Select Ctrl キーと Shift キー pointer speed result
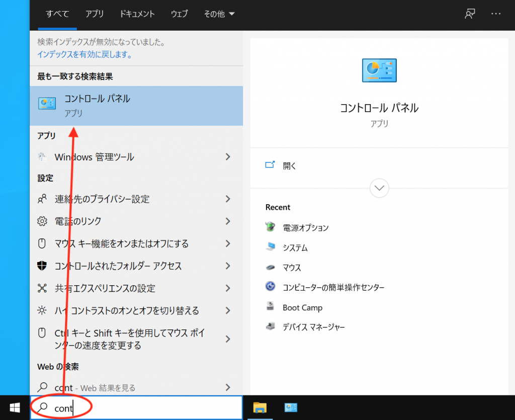 136,339
